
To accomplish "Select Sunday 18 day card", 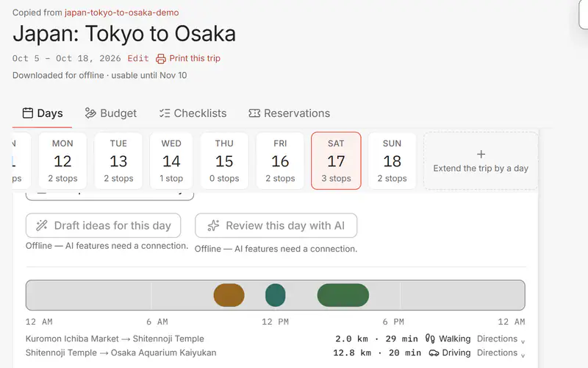I will click(392, 160).
